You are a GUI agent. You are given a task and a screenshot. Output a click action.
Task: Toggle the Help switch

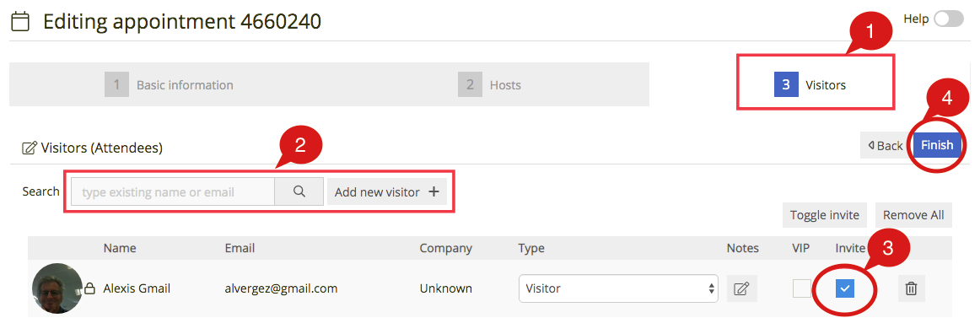tap(949, 19)
